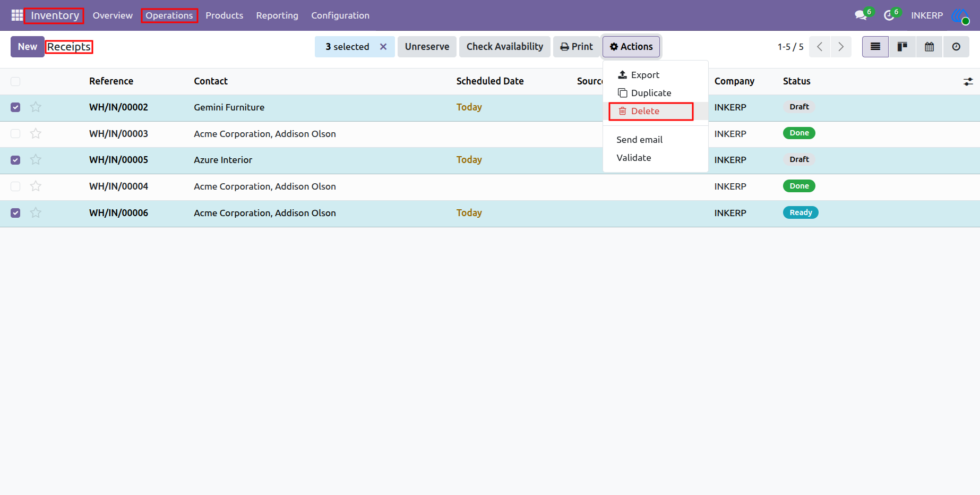The image size is (980, 495).
Task: Star the WH/IN/00003 receipt
Action: [36, 134]
